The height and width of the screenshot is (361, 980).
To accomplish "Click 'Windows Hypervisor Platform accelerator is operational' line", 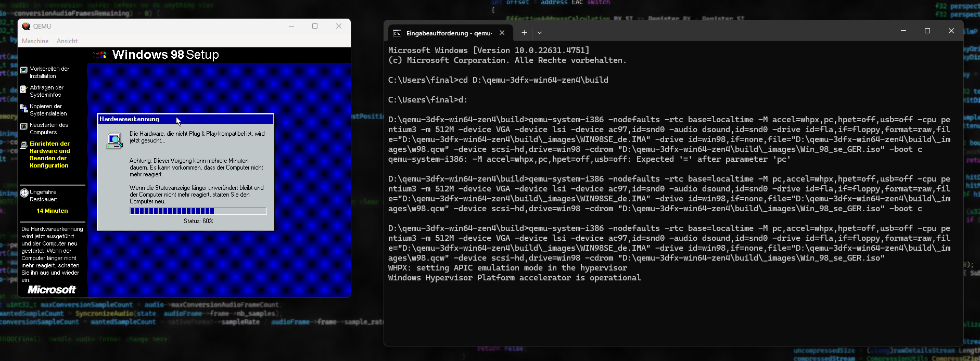I will [x=515, y=278].
